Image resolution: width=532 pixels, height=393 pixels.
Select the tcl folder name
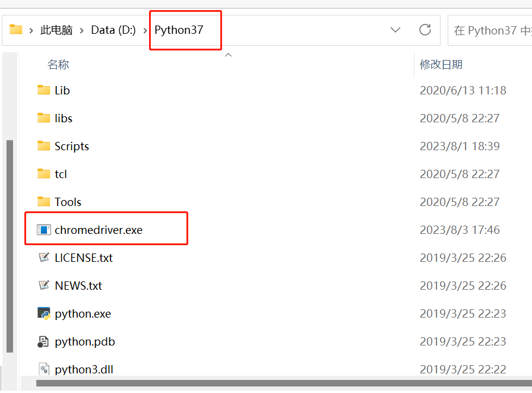[61, 174]
